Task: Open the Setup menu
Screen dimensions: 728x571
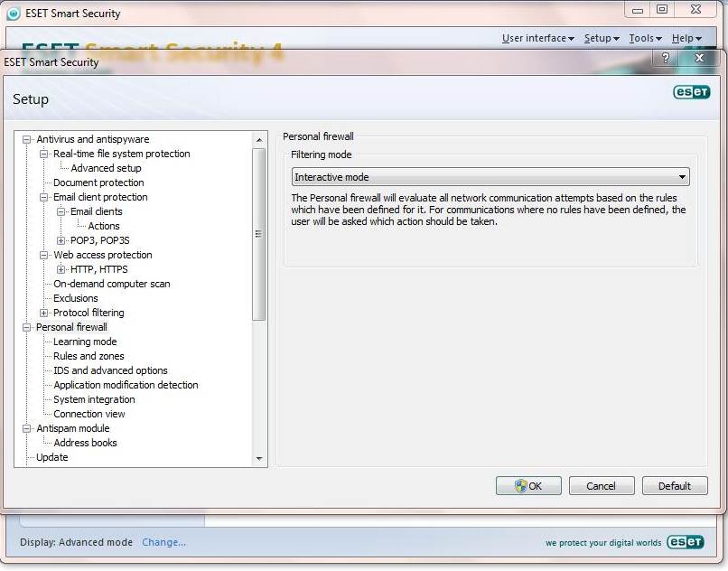Action: coord(602,38)
